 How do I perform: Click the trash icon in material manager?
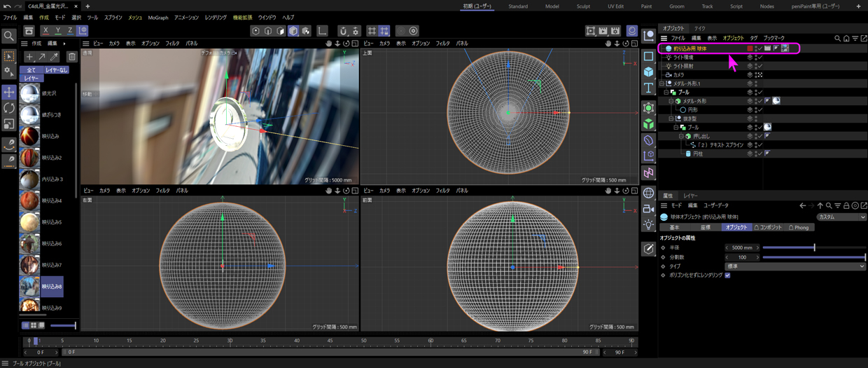point(71,57)
